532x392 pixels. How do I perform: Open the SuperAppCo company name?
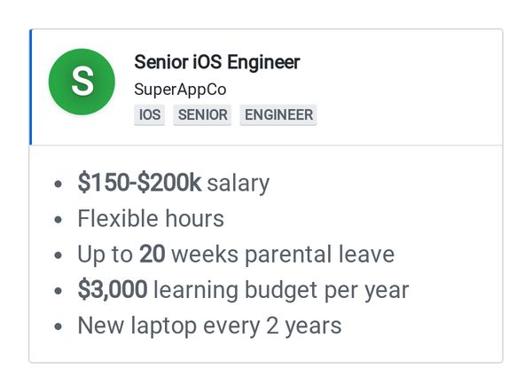pyautogui.click(x=180, y=90)
